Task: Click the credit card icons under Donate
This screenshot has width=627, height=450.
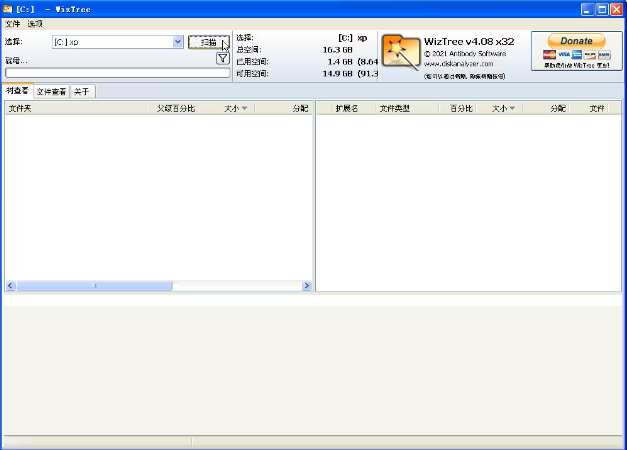Action: click(x=577, y=55)
